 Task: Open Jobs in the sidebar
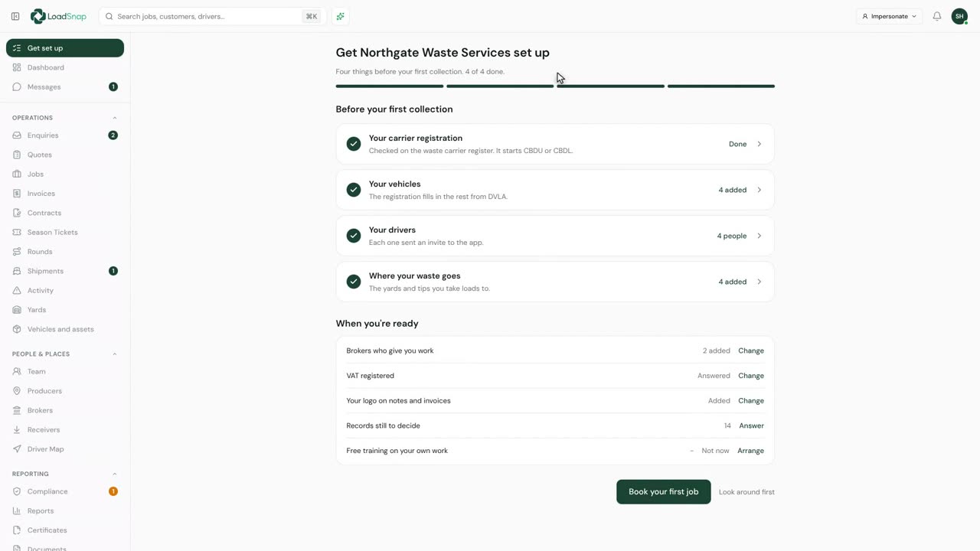[65, 174]
